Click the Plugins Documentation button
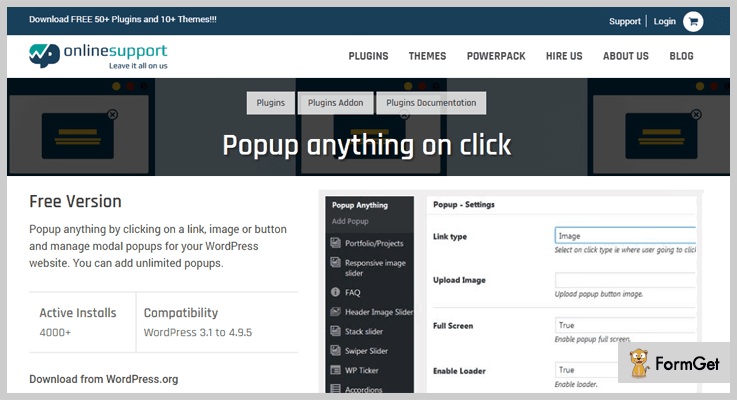737x400 pixels. click(431, 102)
